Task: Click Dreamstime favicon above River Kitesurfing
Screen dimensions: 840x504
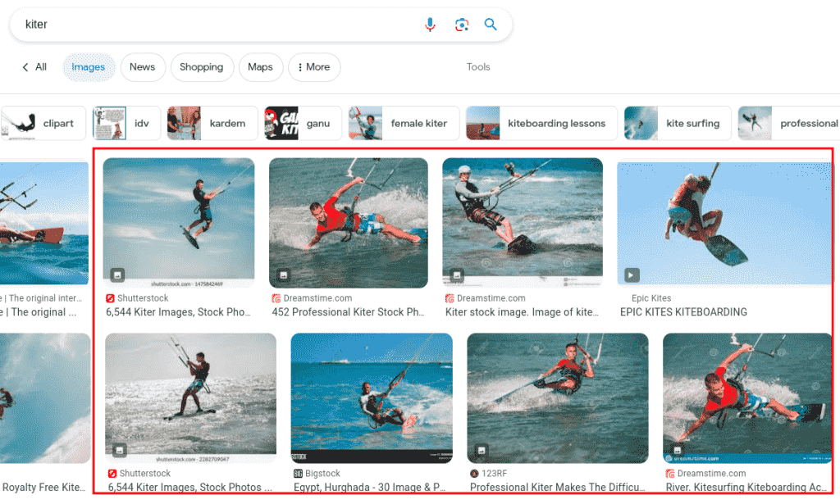Action: [670, 474]
